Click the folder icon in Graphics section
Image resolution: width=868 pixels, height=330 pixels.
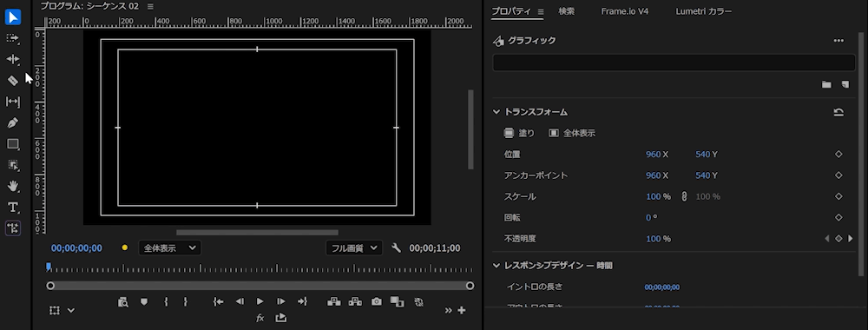coord(826,84)
